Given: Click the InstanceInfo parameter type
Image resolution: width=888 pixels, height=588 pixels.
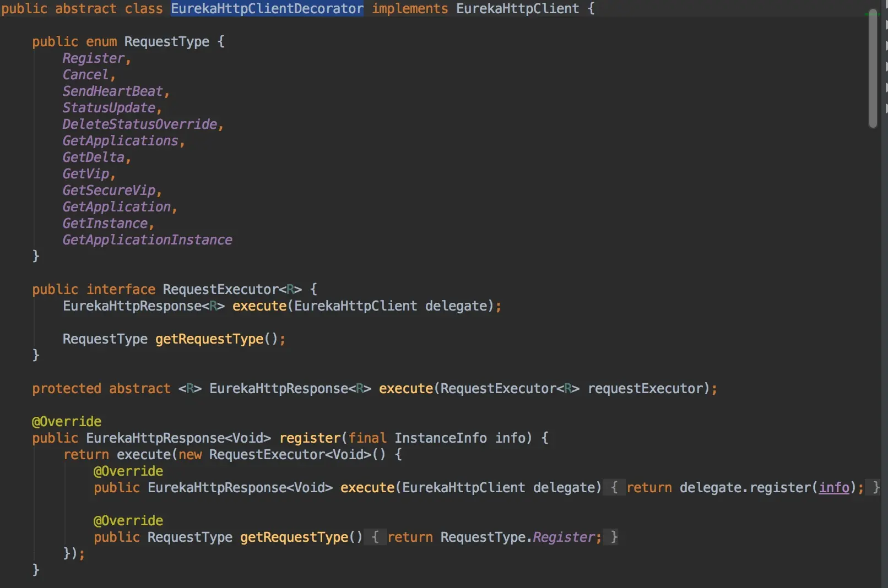Looking at the screenshot, I should click(441, 438).
